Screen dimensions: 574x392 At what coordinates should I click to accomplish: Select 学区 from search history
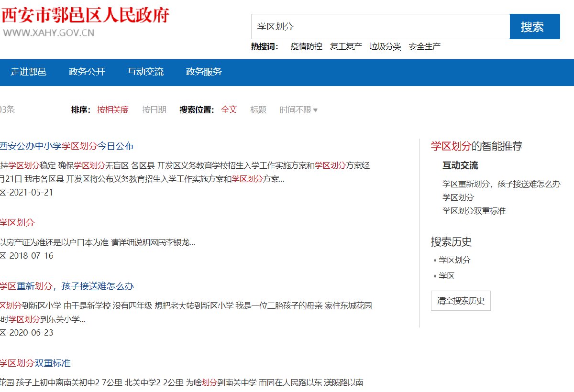pos(446,276)
